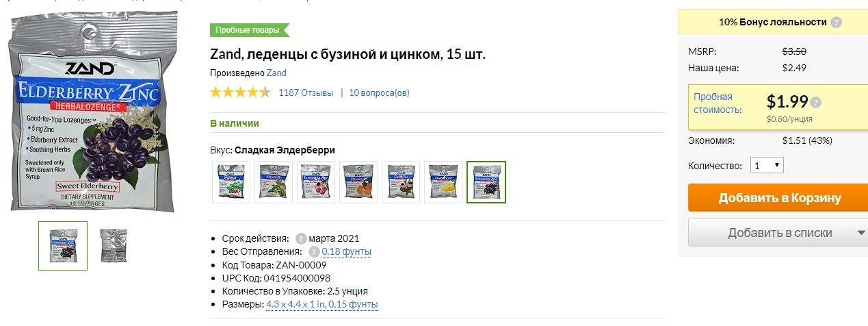Image resolution: width=868 pixels, height=326 pixels.
Task: Click the main Elderberry Zinc product image
Action: tap(92, 112)
